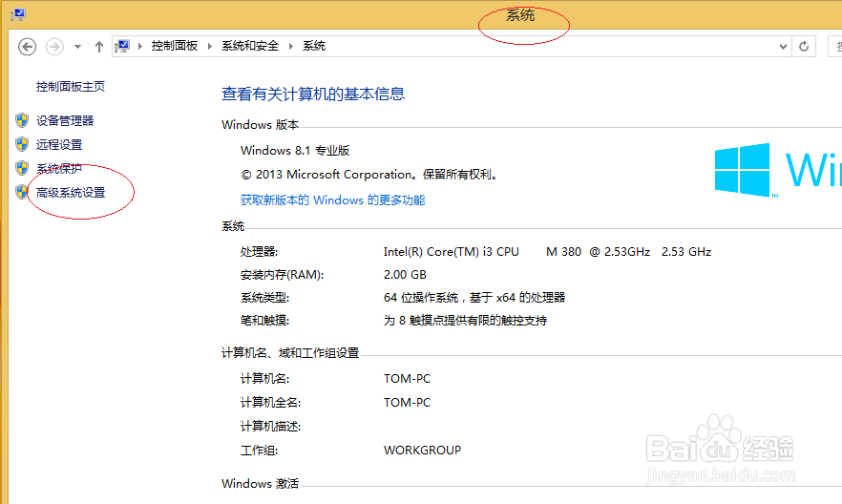Open 远程设置
Viewport: 842px width, 504px height.
click(x=59, y=144)
